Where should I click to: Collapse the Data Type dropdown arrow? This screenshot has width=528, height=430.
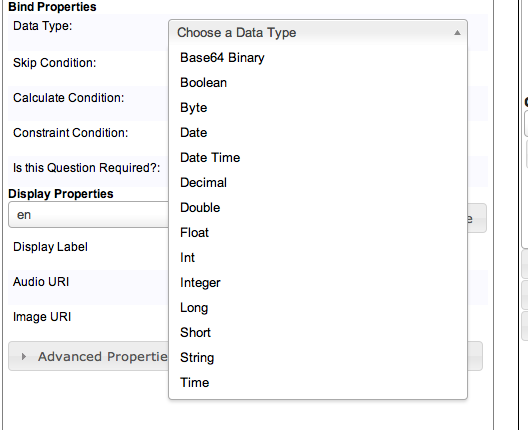457,33
